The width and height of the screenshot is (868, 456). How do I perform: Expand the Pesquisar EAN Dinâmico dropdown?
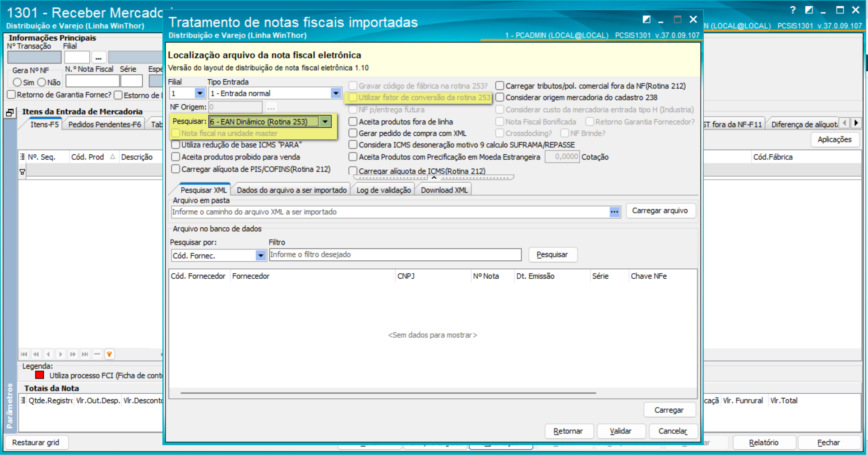coord(325,122)
